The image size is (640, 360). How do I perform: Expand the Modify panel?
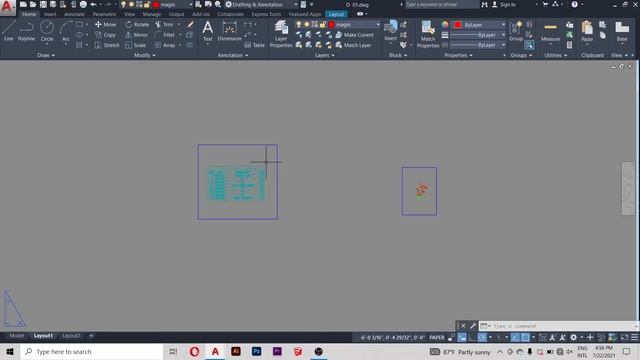[144, 55]
